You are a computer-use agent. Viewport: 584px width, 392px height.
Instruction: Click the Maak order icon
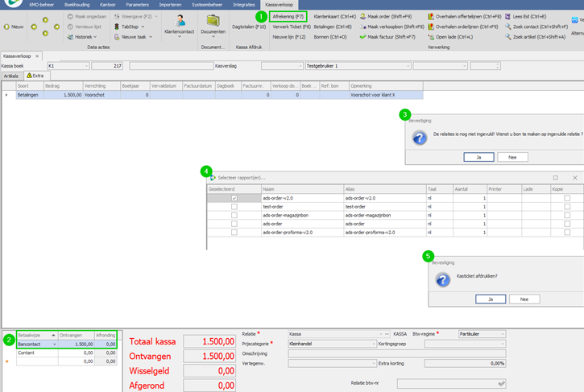point(362,17)
